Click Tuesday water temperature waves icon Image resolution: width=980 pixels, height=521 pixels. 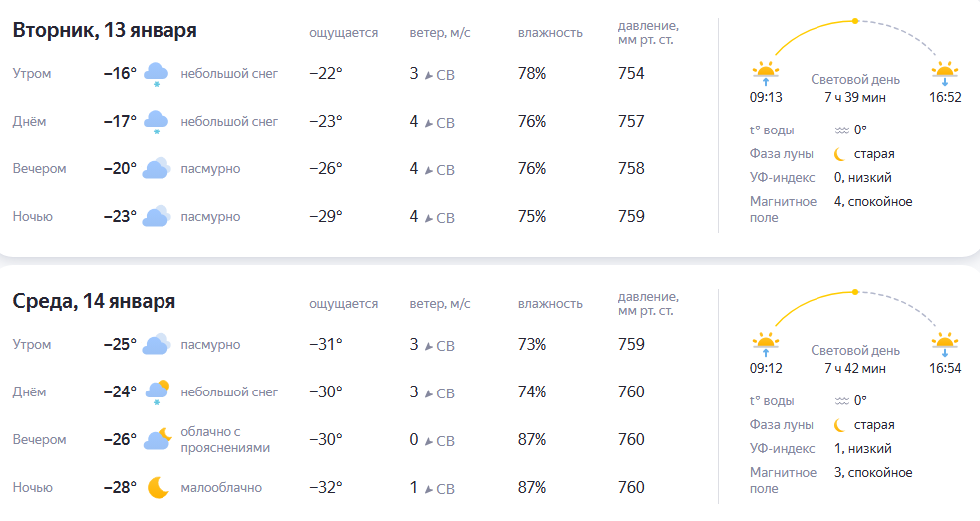click(x=841, y=130)
